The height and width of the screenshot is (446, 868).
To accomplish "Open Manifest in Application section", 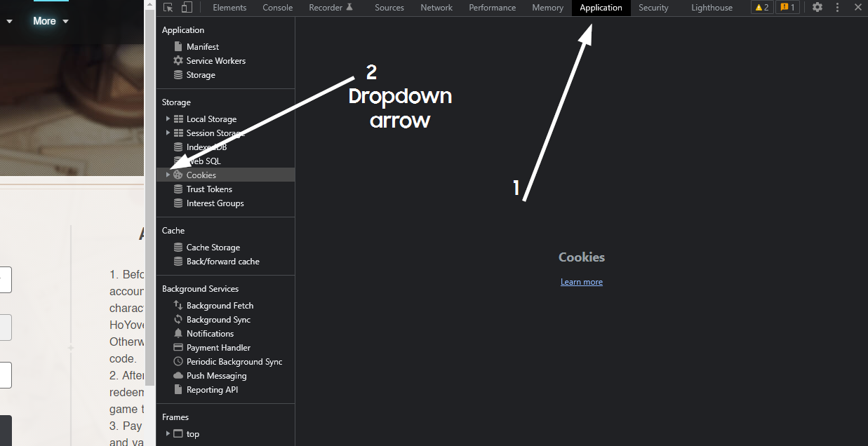I will tap(202, 47).
